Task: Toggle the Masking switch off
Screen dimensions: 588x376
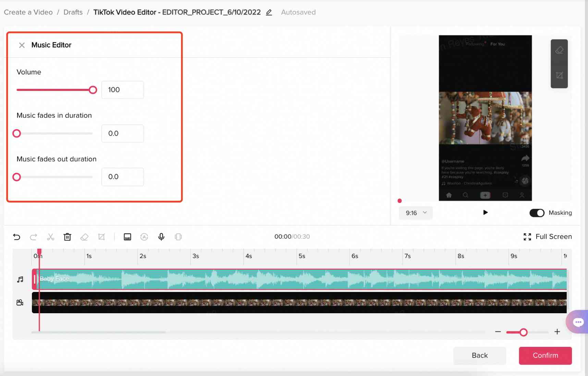Action: 537,213
